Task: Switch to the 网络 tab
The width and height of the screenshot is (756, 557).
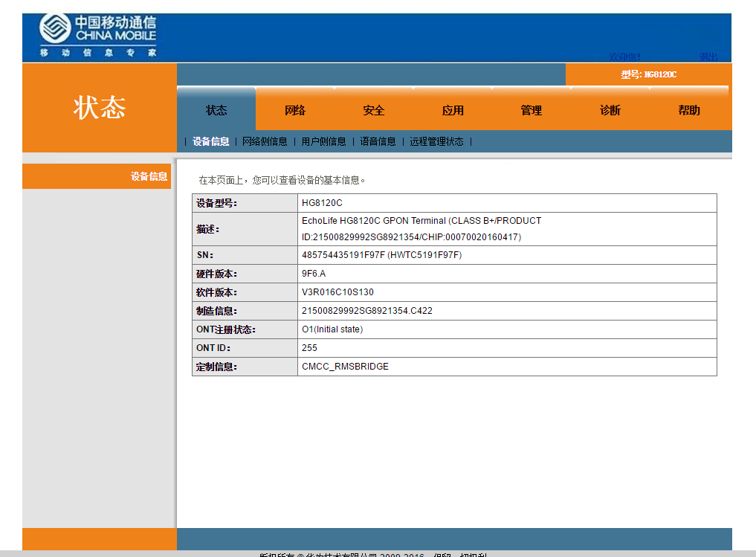Action: [x=295, y=110]
